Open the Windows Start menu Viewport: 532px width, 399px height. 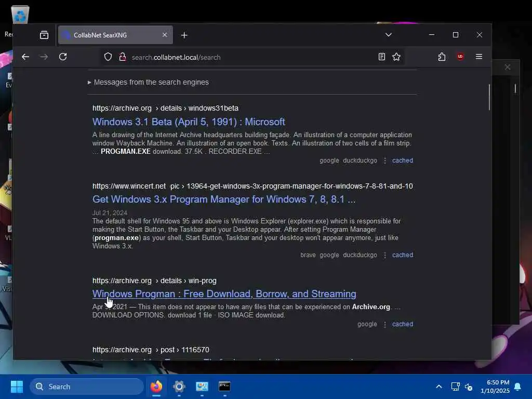17,387
